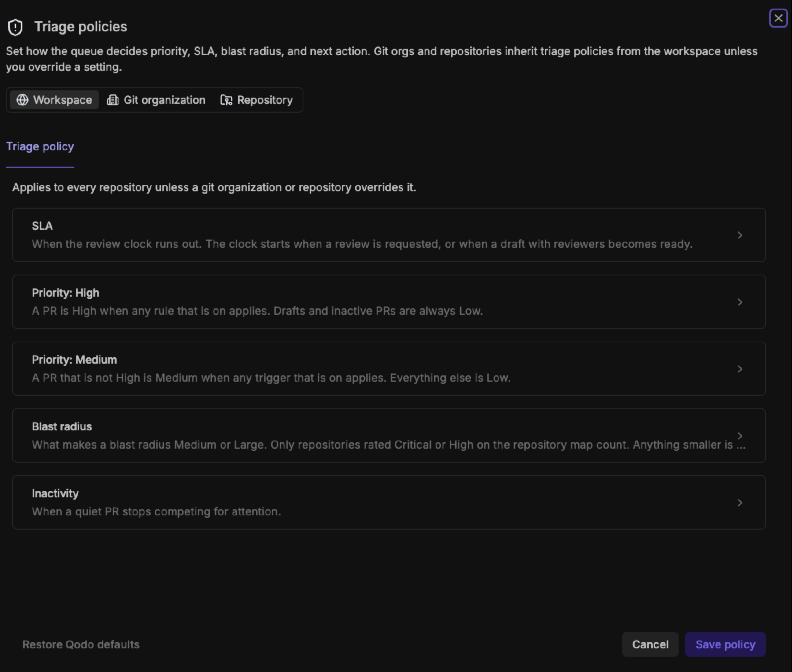Close the Triage policies dialog with X
Screen dimensions: 792x672
coord(778,18)
